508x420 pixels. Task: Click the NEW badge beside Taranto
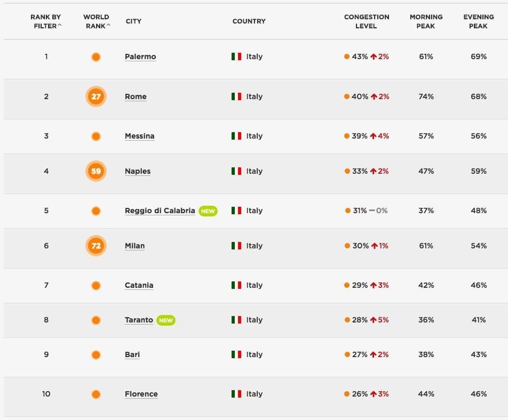pos(166,320)
